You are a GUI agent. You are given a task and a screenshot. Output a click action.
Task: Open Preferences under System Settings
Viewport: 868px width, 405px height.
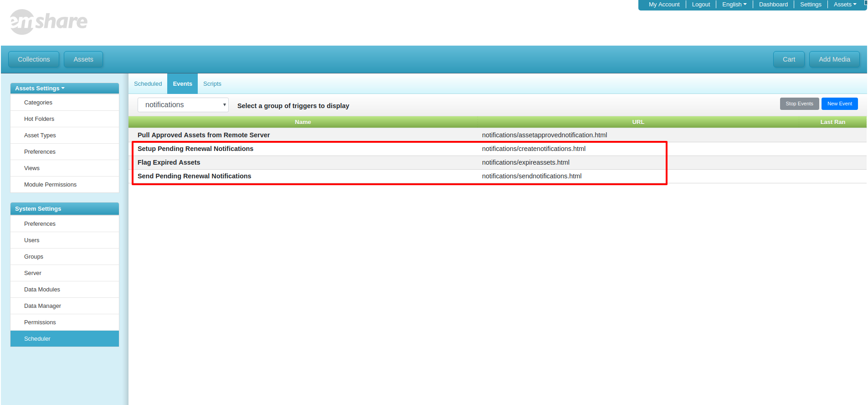tap(65, 224)
